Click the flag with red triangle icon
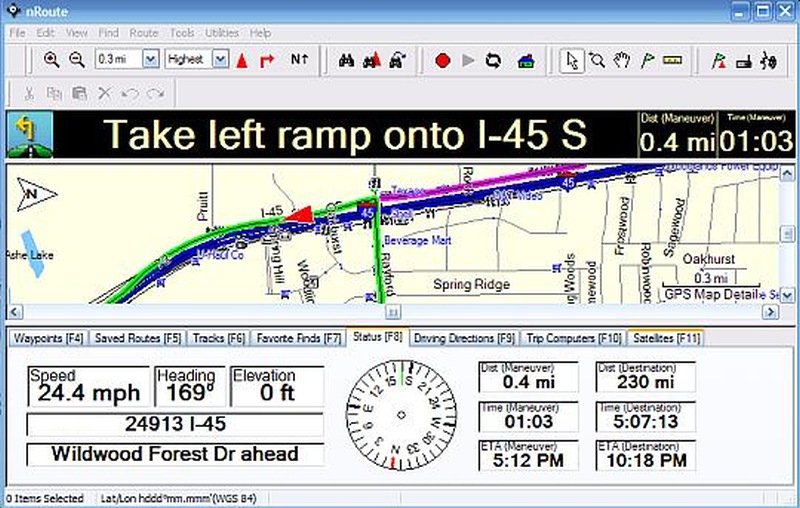Image resolution: width=800 pixels, height=508 pixels. [x=719, y=61]
